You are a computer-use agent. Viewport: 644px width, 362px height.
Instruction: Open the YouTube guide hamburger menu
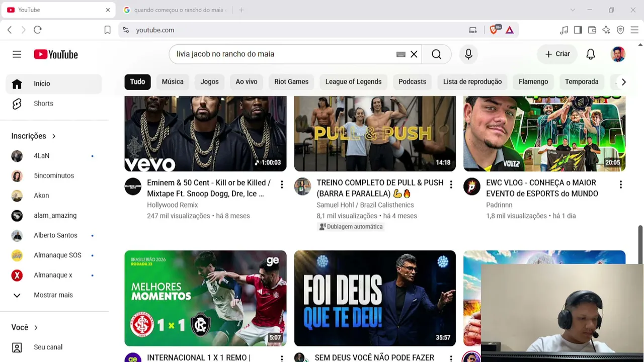(x=17, y=54)
